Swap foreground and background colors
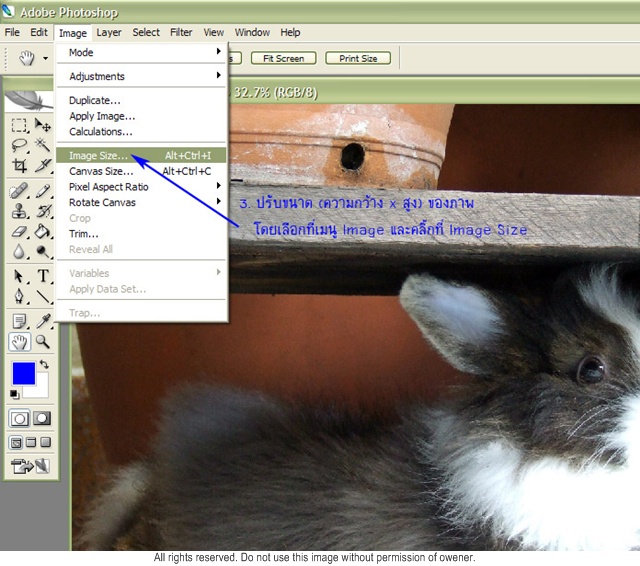640x566 pixels. [x=44, y=364]
